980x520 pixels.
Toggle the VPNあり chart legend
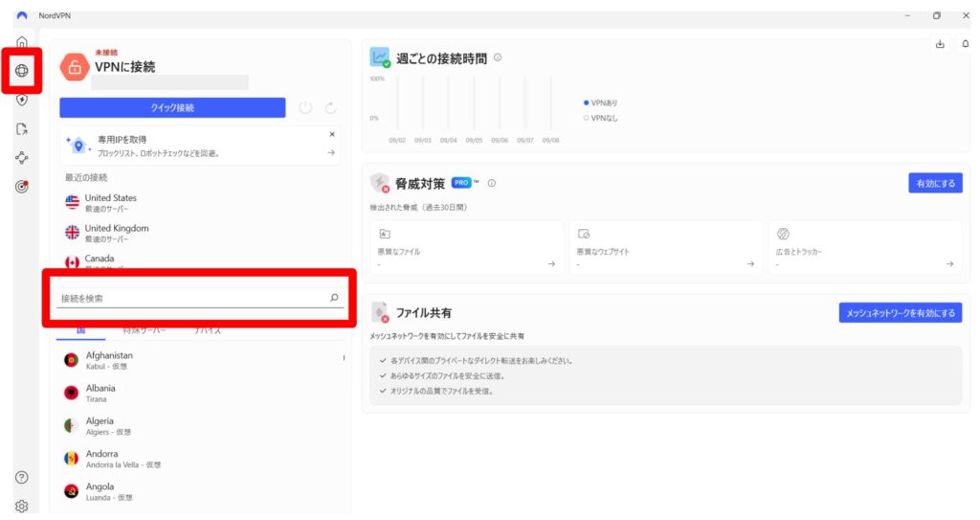pyautogui.click(x=601, y=102)
